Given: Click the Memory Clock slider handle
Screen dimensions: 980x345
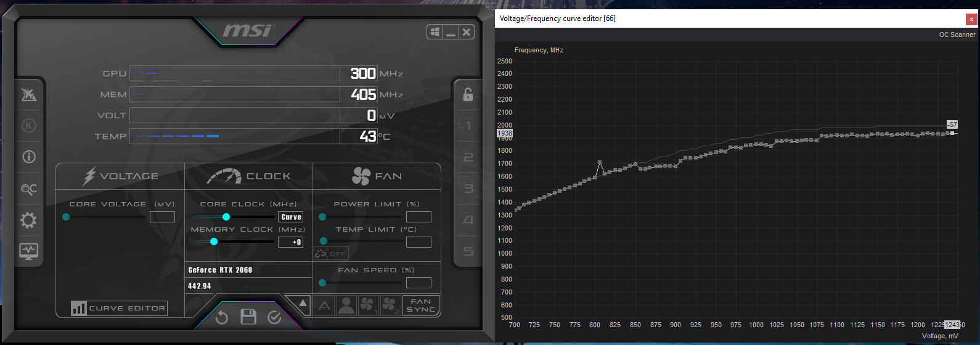Looking at the screenshot, I should (214, 241).
